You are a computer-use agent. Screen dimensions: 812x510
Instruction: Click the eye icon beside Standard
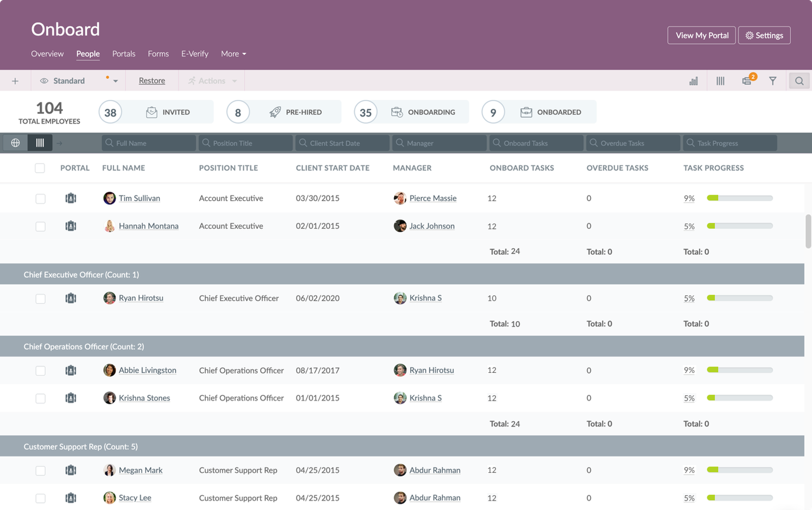click(44, 81)
